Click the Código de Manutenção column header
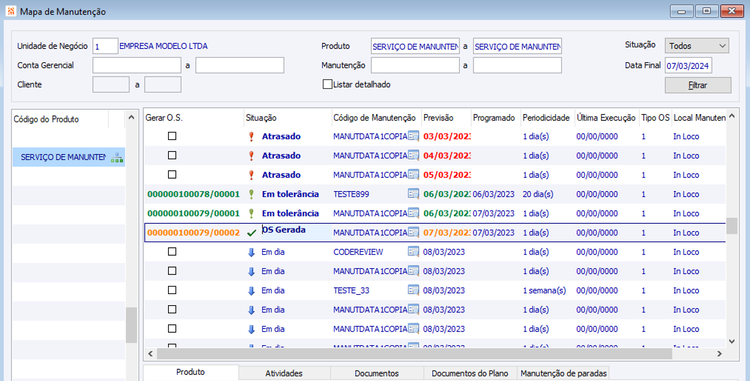Viewport: 750px width, 381px height. click(376, 118)
